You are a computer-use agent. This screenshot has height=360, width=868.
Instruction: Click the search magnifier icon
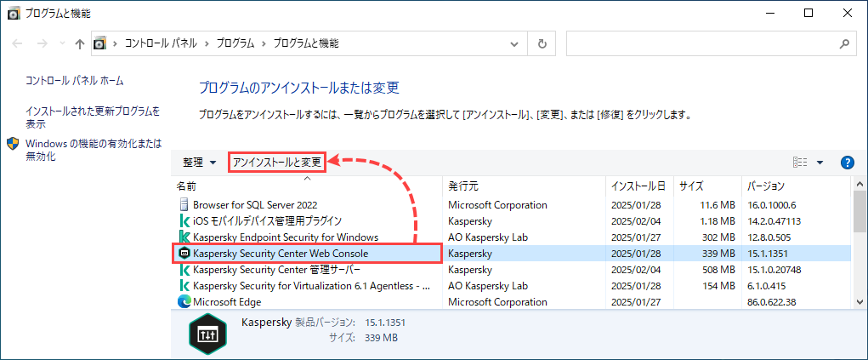[x=845, y=43]
